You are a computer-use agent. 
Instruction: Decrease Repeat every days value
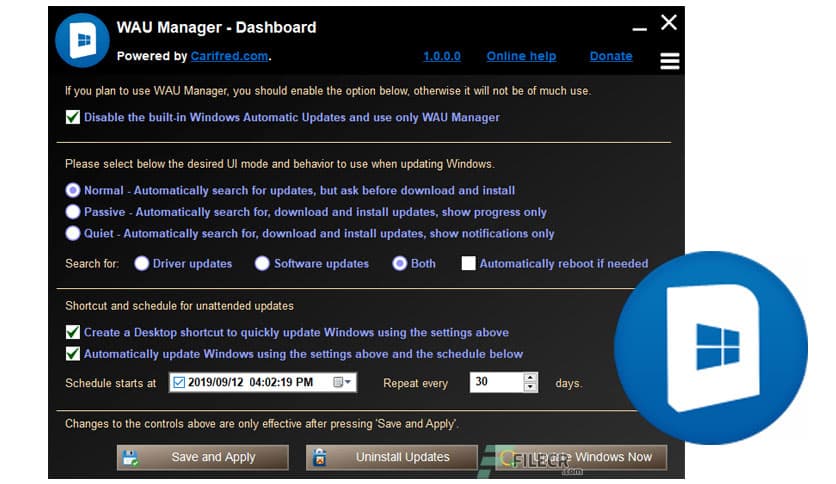pyautogui.click(x=530, y=387)
